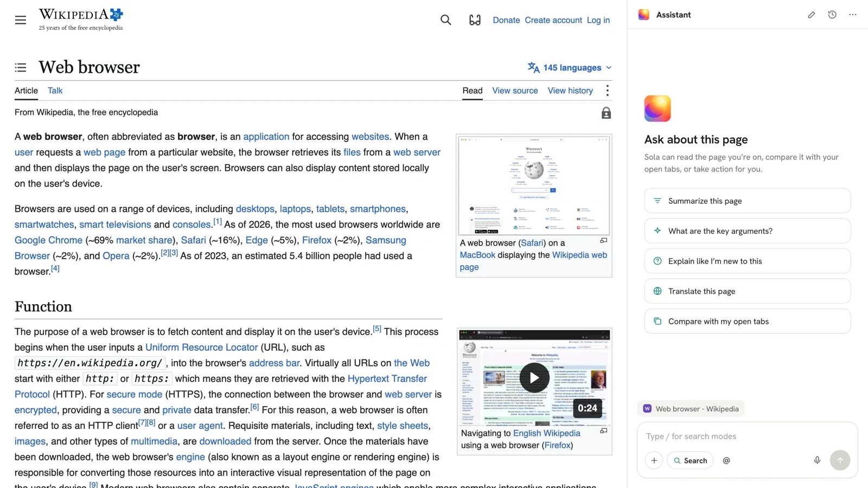
Task: Open the View source tab
Action: [x=515, y=91]
